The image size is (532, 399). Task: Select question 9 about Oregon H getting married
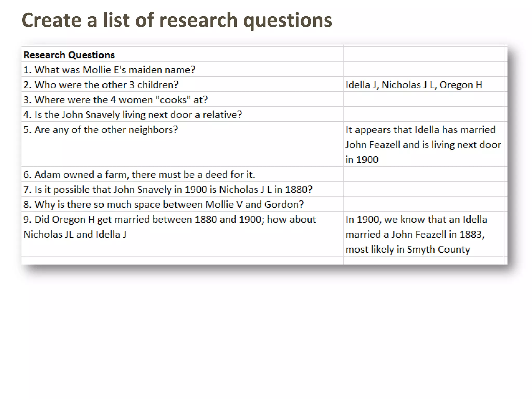pyautogui.click(x=182, y=234)
